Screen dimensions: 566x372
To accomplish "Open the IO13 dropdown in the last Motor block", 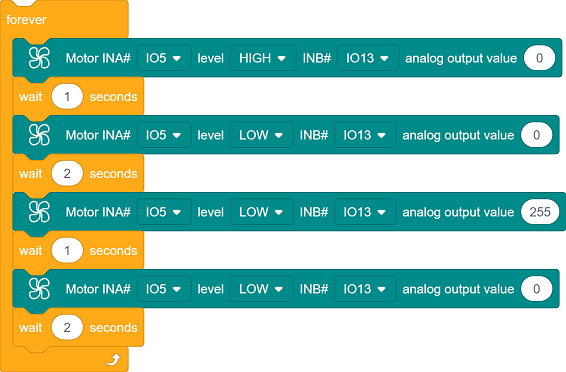I will click(x=365, y=289).
